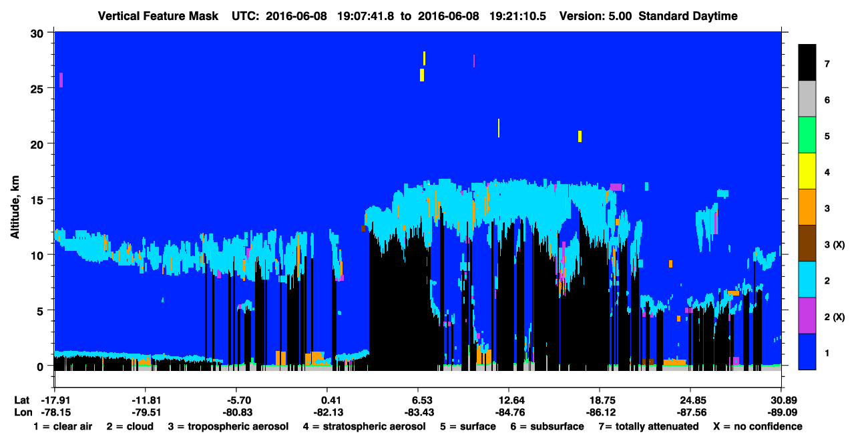Click the 'Lon' row label

point(23,412)
